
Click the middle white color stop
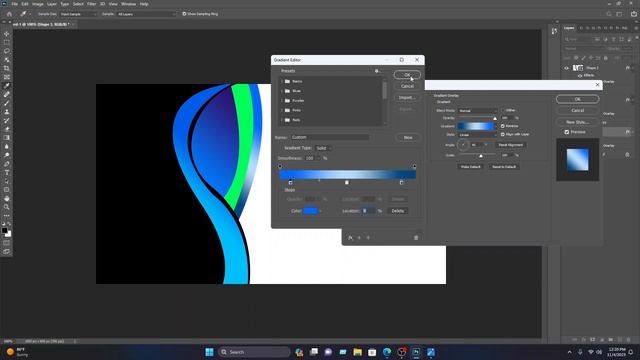347,182
